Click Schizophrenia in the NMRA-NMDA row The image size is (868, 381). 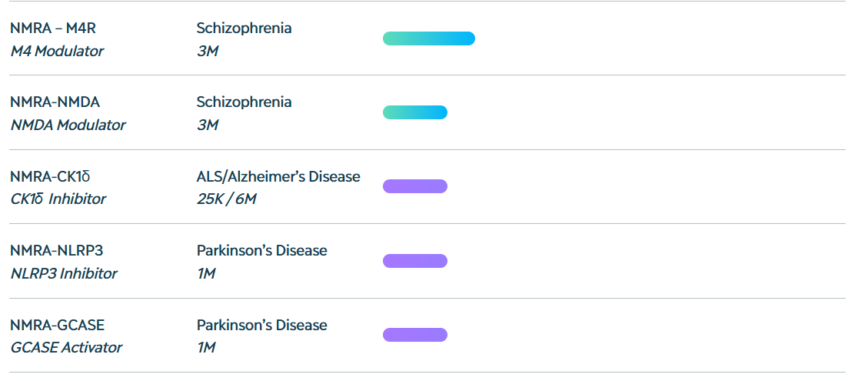[244, 102]
